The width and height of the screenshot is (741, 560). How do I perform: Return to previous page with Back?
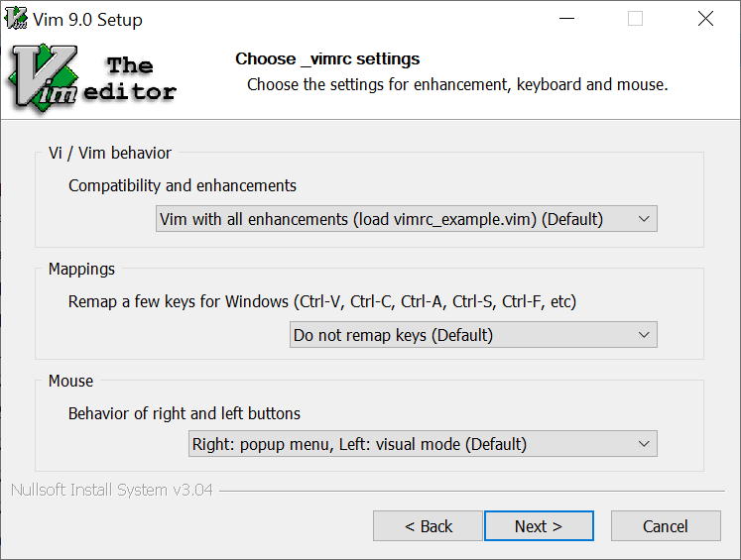tap(428, 526)
